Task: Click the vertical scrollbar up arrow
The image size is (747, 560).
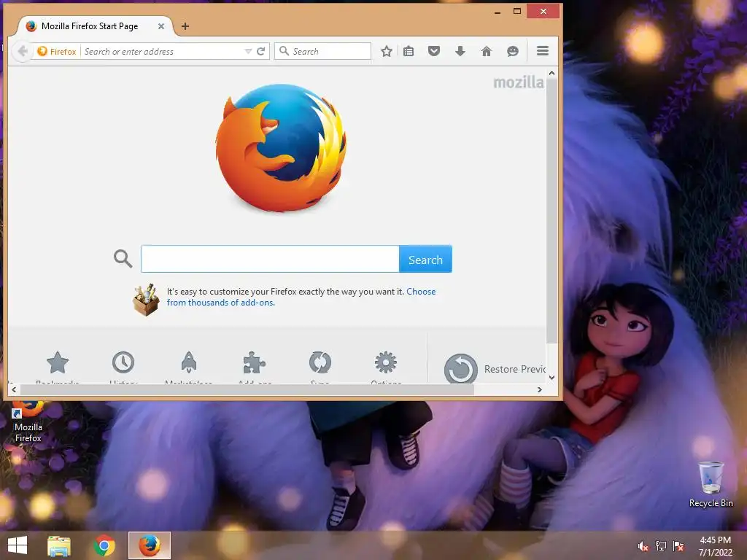Action: [551, 74]
